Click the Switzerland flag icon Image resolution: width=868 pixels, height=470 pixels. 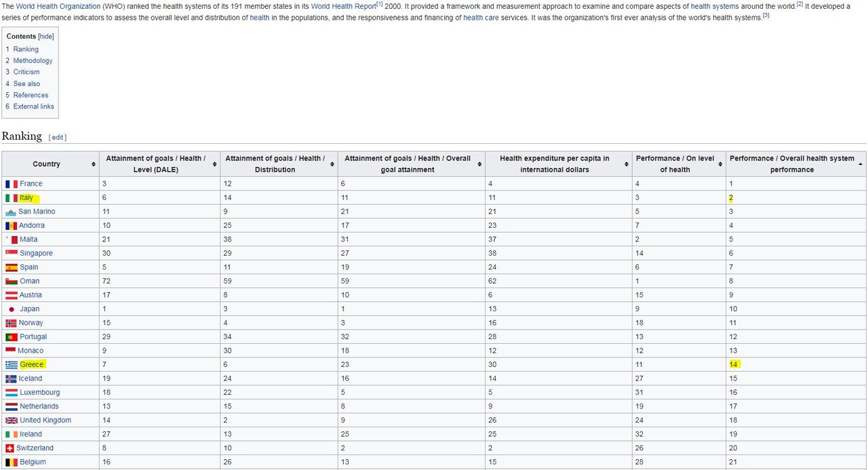(10, 448)
